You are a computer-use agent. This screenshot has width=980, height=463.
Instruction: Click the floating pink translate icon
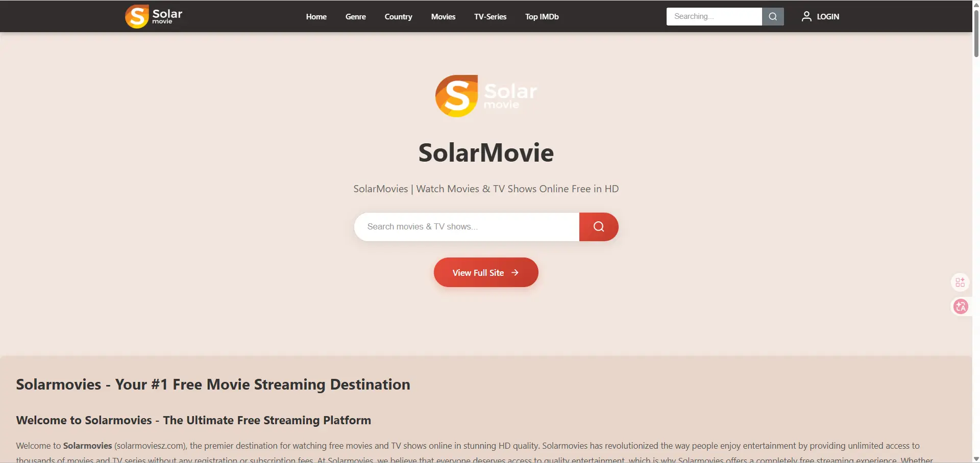pyautogui.click(x=961, y=306)
